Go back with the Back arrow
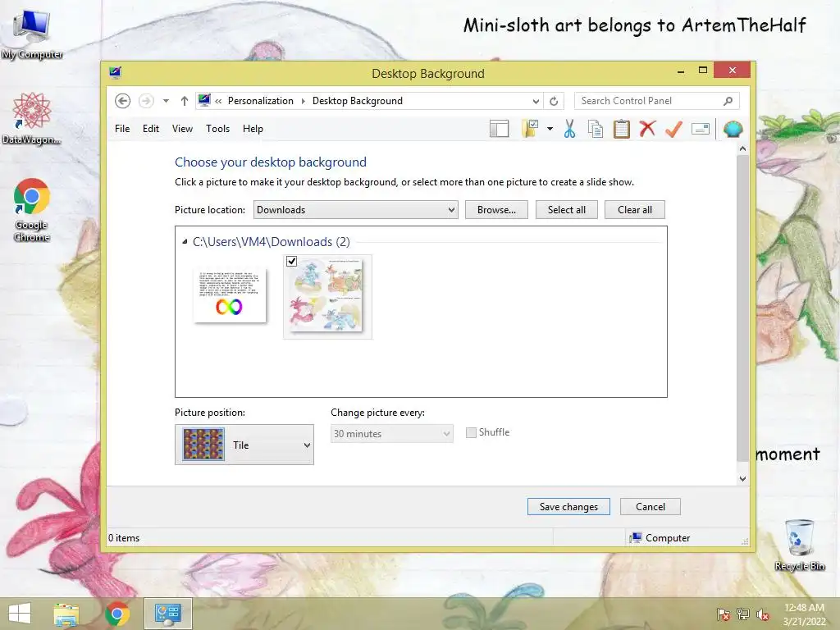840x630 pixels. [123, 101]
